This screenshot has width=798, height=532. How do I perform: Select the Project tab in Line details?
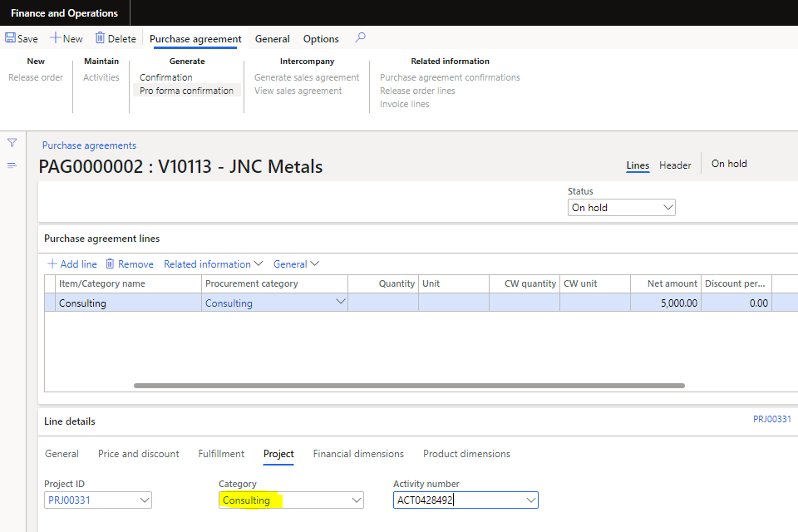pyautogui.click(x=278, y=454)
